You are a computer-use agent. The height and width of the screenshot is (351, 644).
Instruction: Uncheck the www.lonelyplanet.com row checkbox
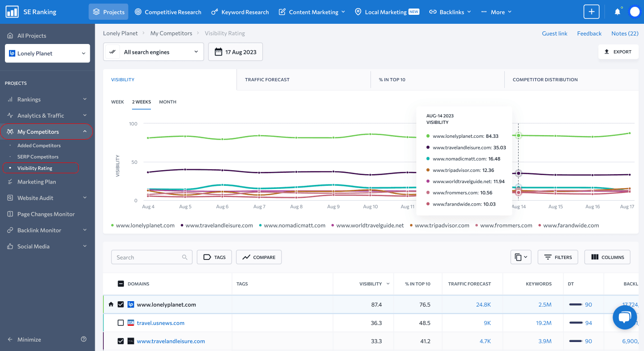coord(120,304)
